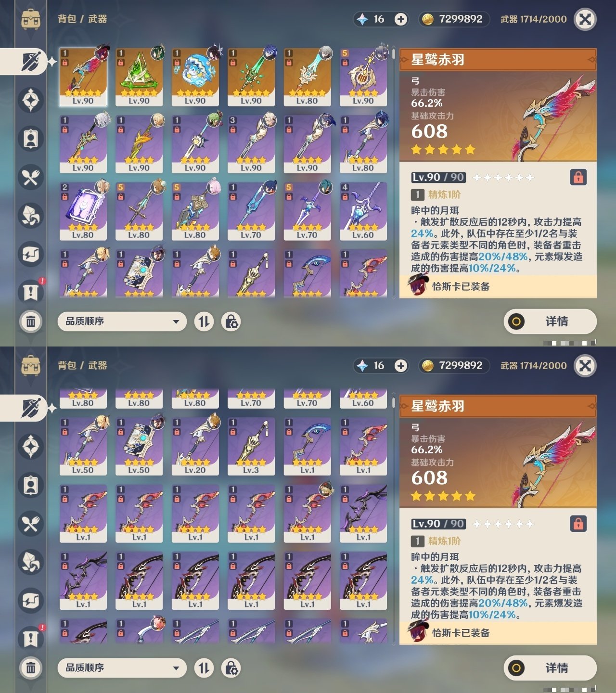This screenshot has height=693, width=616.
Task: Open the Food tab in top sidebar
Action: click(x=31, y=177)
